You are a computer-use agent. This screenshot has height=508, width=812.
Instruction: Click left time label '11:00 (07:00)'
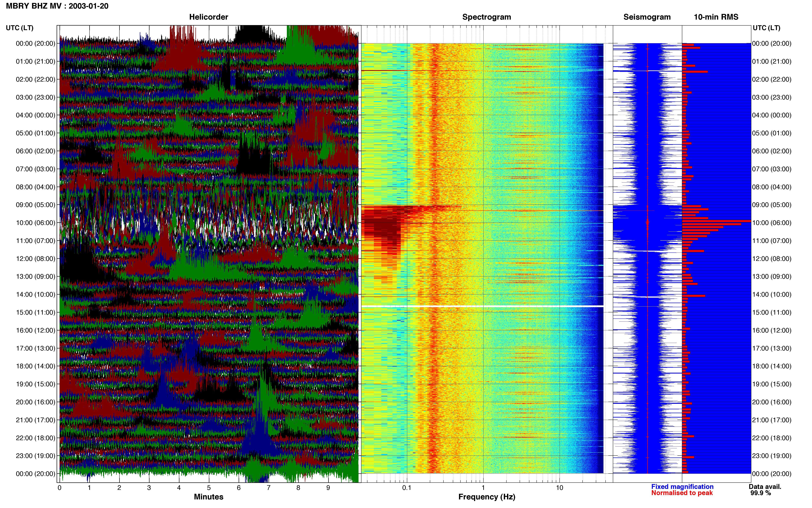36,240
